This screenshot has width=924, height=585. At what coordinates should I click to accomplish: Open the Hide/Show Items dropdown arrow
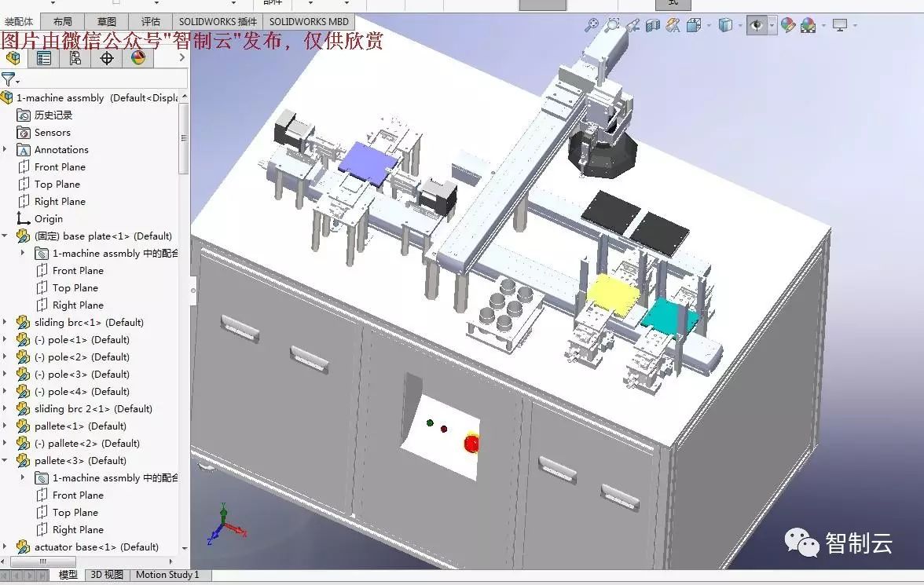[772, 25]
